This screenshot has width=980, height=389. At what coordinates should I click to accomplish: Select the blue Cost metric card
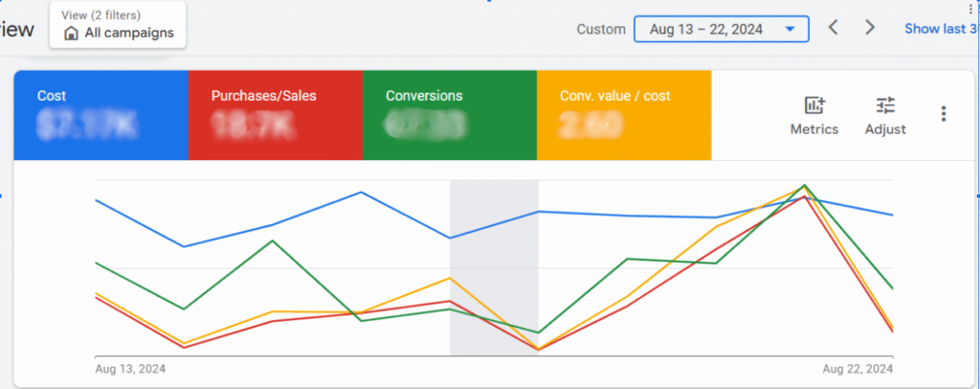click(x=100, y=114)
